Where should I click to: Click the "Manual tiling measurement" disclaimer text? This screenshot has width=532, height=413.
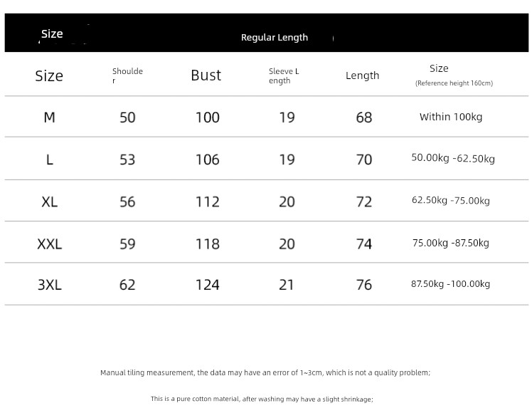tap(265, 372)
